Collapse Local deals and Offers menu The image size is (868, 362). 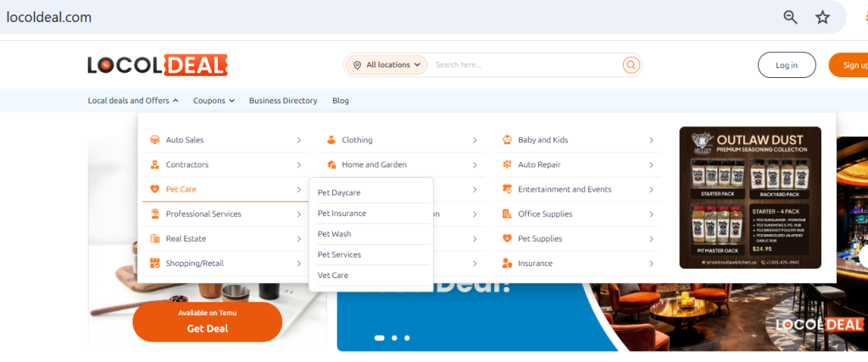133,101
